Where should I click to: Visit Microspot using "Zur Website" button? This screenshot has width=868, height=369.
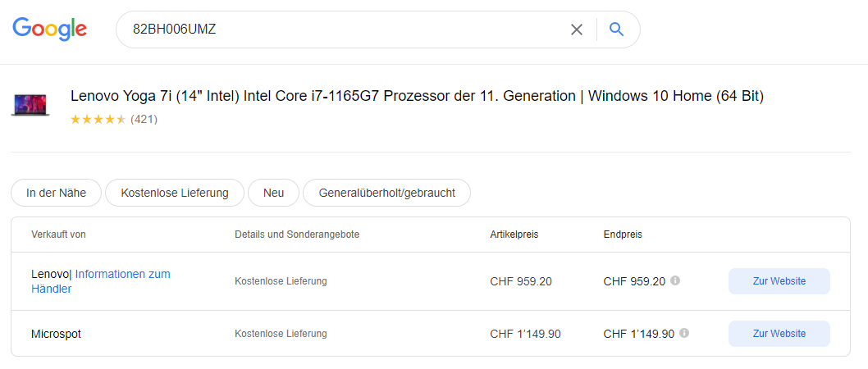(x=779, y=334)
